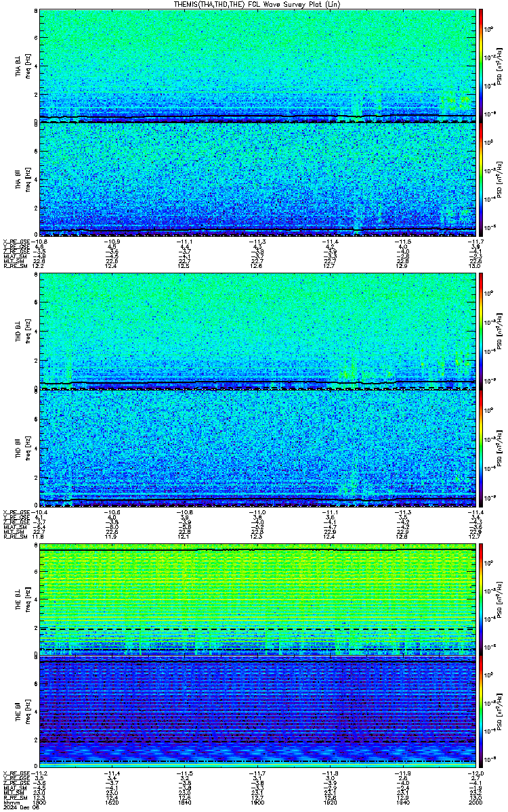The width and height of the screenshot is (508, 812).
Task: Click the "-11.5" X_RE_GSE value under THA panels
Action: tap(402, 241)
